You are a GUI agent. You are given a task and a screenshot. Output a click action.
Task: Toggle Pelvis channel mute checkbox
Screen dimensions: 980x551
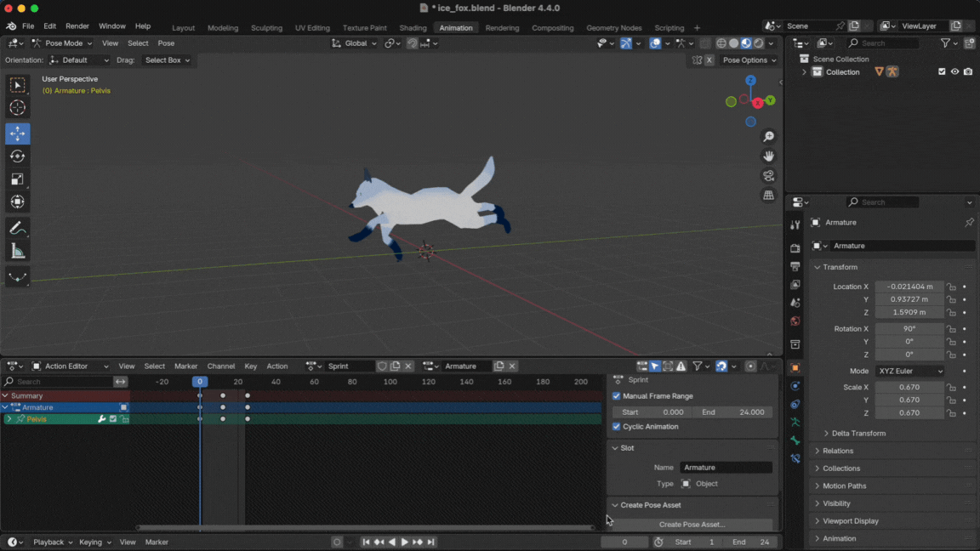[x=113, y=419]
